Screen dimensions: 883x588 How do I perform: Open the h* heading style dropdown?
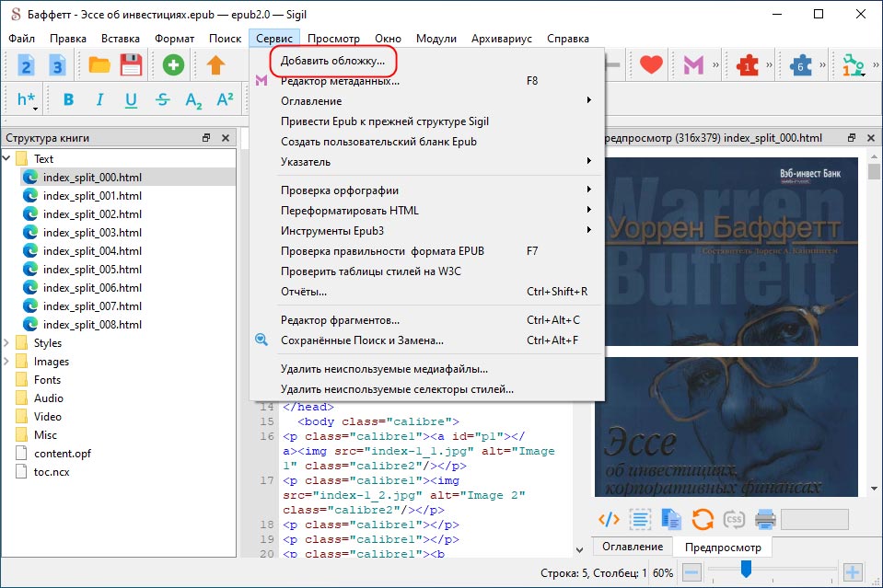pos(27,100)
